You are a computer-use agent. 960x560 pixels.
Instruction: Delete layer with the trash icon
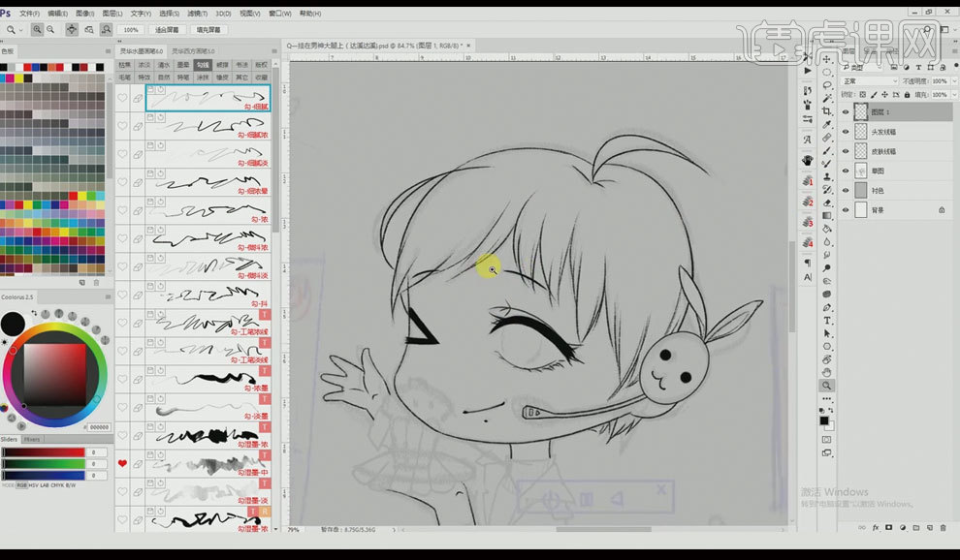[943, 528]
